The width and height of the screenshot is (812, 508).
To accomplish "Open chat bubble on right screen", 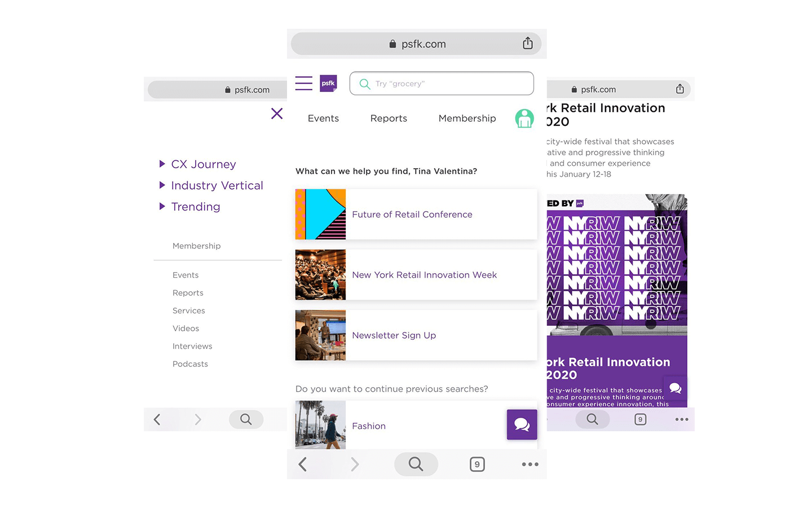I will coord(676,388).
